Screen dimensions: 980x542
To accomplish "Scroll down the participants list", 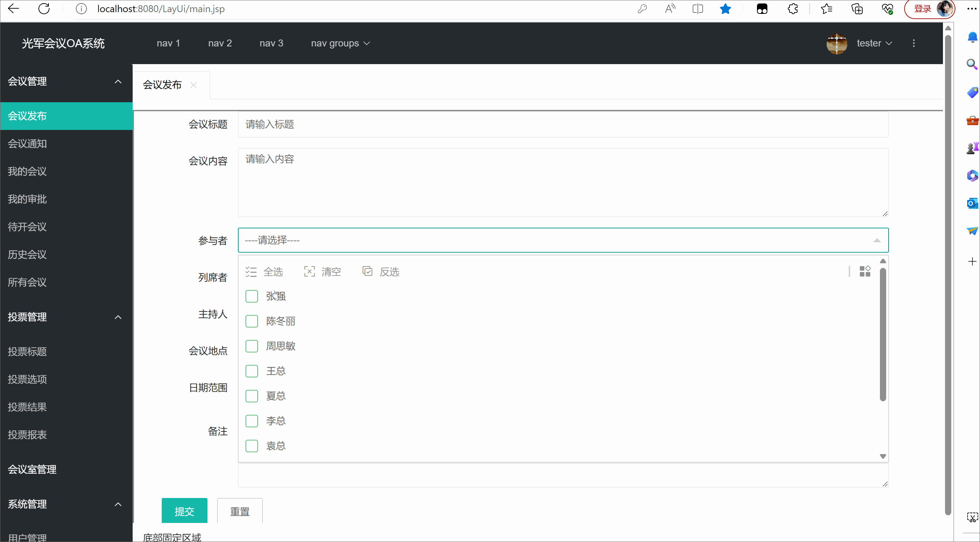I will [x=881, y=456].
